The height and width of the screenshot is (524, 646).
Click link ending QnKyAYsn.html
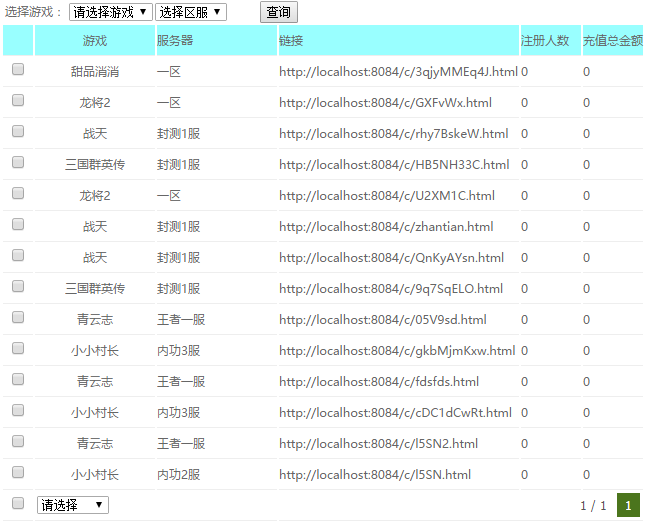click(x=391, y=257)
